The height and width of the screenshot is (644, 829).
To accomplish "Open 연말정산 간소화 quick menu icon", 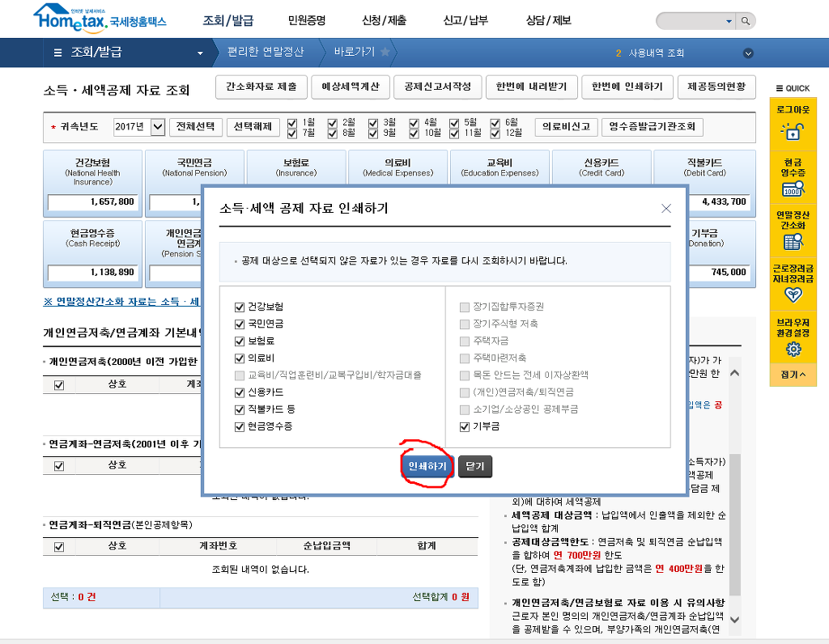I will [793, 242].
